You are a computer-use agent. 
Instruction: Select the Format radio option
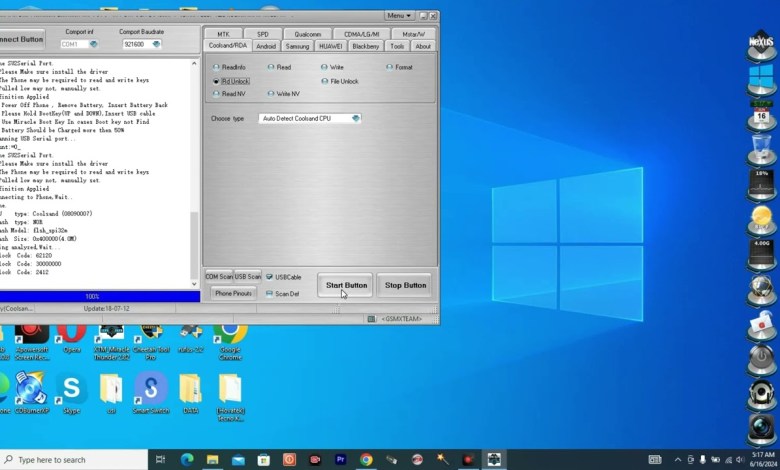click(x=399, y=67)
